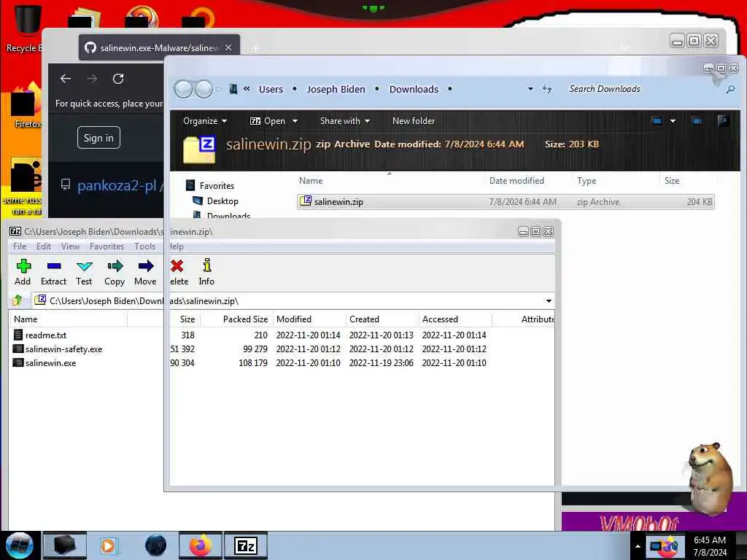The image size is (747, 560).
Task: Click the Extract icon in 7-Zip
Action: [x=53, y=273]
